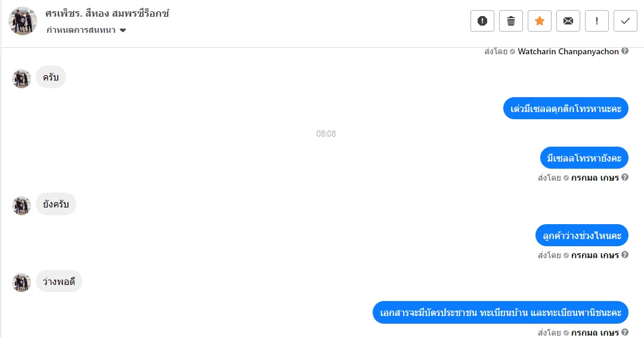Image resolution: width=644 pixels, height=338 pixels.
Task: Mark the conversation done with the checkmark
Action: click(x=626, y=21)
